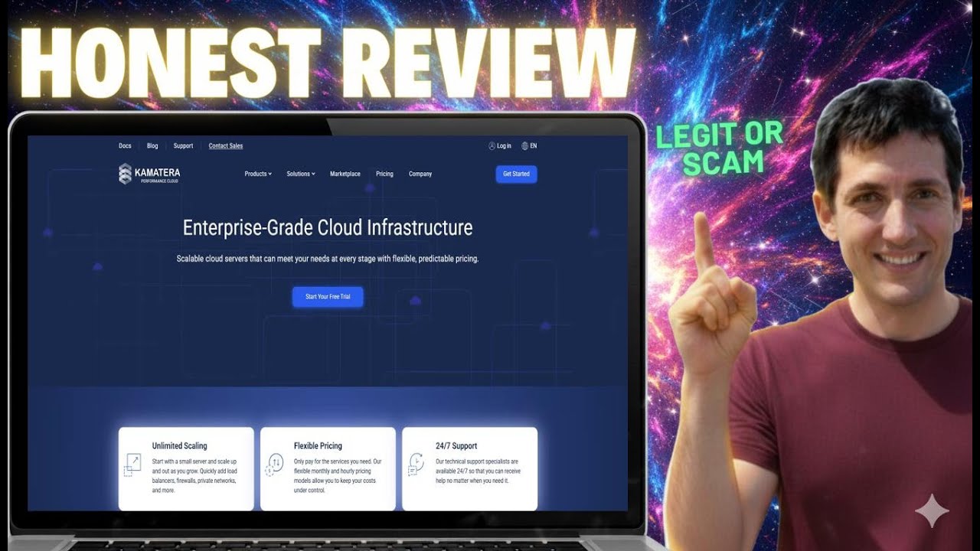Image resolution: width=980 pixels, height=551 pixels.
Task: Open the Marketplace menu item
Action: tap(345, 174)
